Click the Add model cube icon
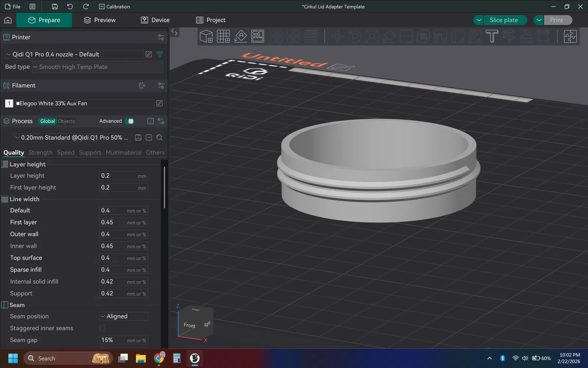The width and height of the screenshot is (588, 368). pos(206,36)
